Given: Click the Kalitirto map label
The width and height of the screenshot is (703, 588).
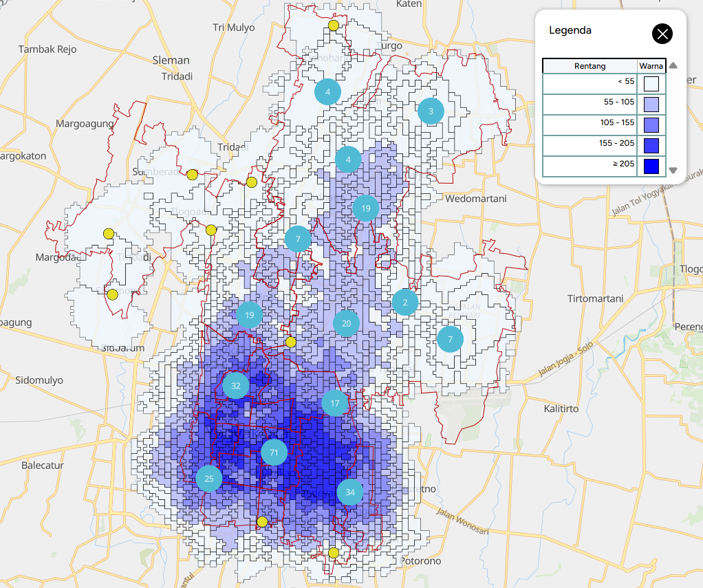Looking at the screenshot, I should [x=561, y=409].
